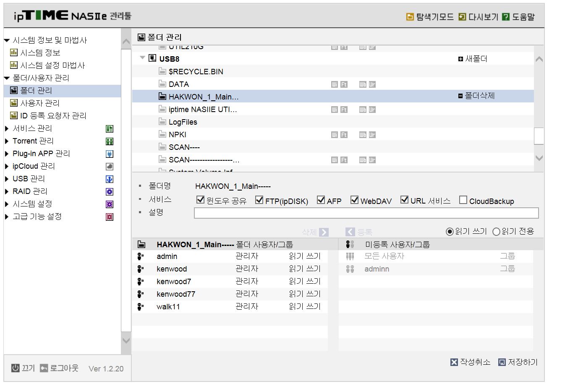565x392 pixels.
Task: Uncheck FTP(ipDISK) service
Action: tap(259, 200)
